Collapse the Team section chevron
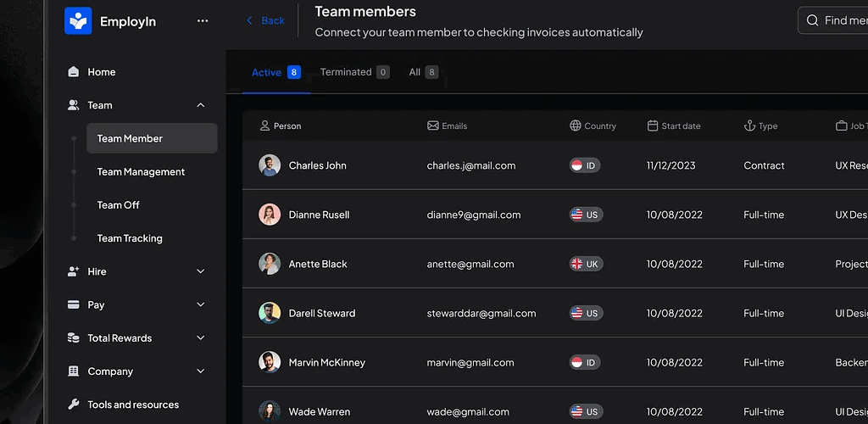The image size is (868, 424). pyautogui.click(x=201, y=105)
